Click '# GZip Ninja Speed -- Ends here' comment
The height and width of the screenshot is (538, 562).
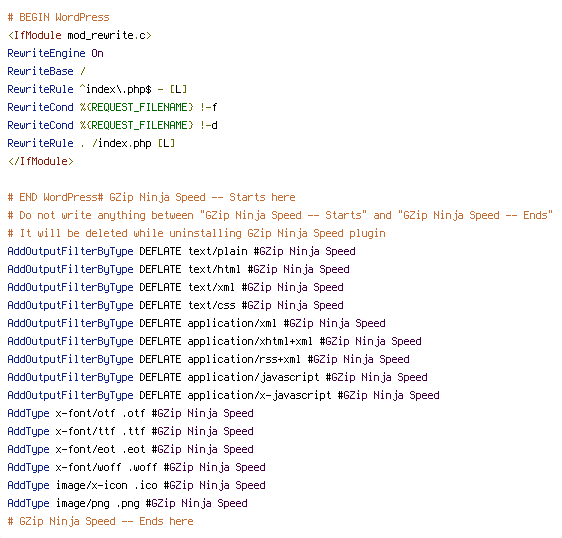tap(100, 521)
